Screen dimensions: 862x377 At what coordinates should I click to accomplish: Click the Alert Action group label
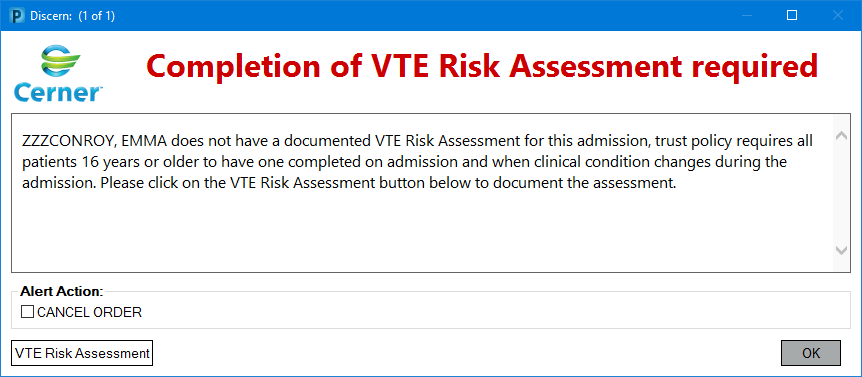(62, 291)
